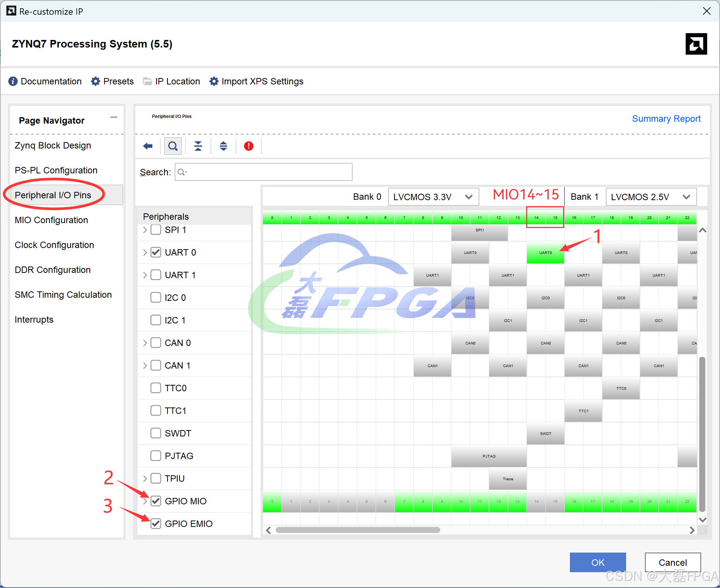720x588 pixels.
Task: Enable the UART 1 checkbox
Action: coord(156,275)
